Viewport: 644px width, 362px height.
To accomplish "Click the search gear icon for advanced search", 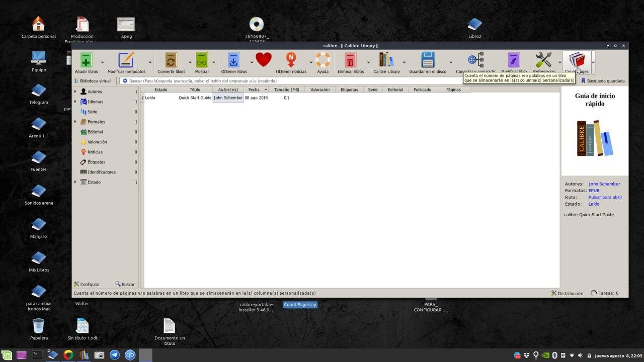I will (125, 80).
